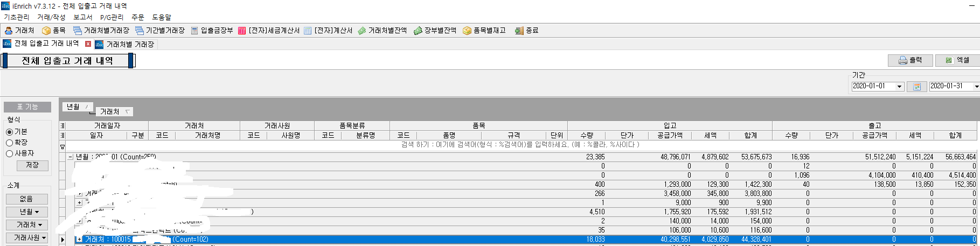The width and height of the screenshot is (980, 246).
Task: Close the 전체 입출고 거래 내역 tab
Action: pyautogui.click(x=88, y=44)
